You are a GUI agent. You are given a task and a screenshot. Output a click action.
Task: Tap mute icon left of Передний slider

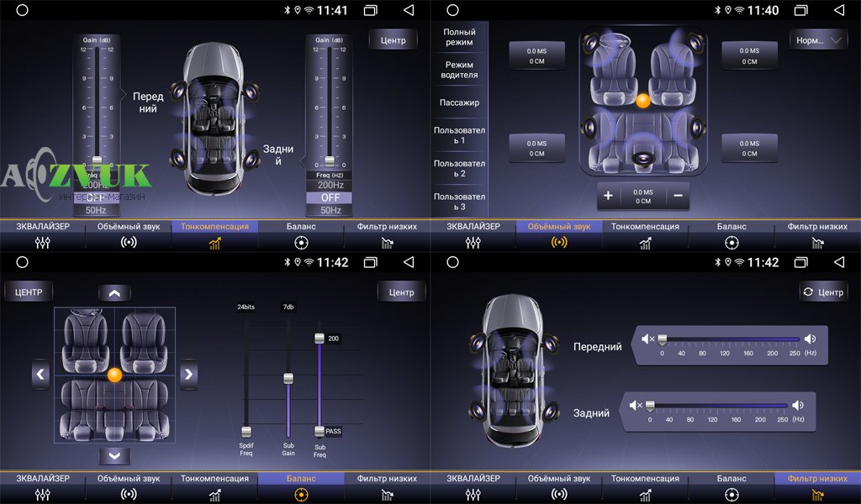(648, 339)
